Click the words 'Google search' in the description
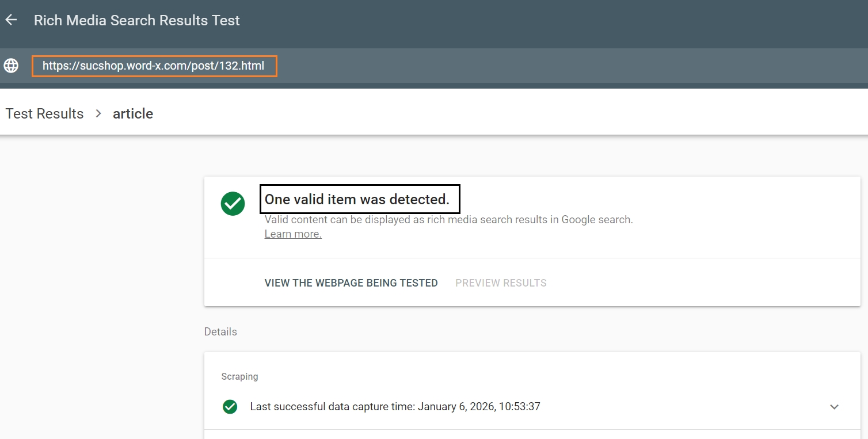Image resolution: width=868 pixels, height=439 pixels. (x=597, y=220)
